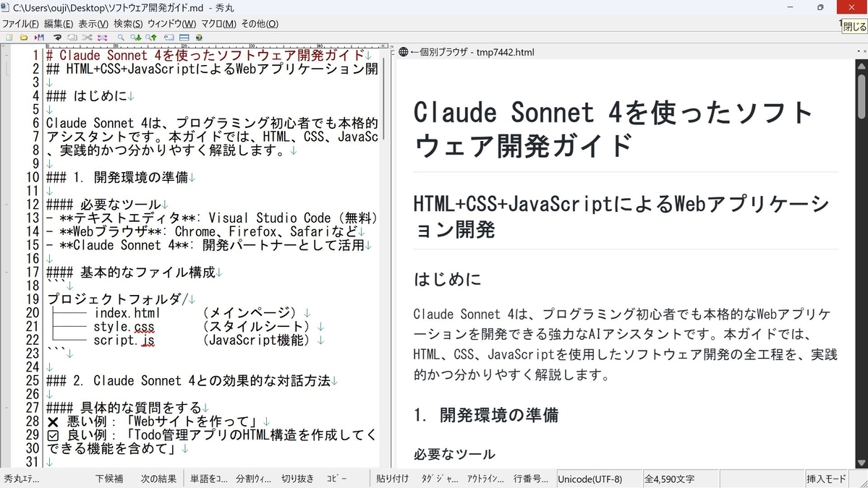The image size is (868, 488).
Task: Click the browser pane globe toolbar icon
Action: [199, 37]
